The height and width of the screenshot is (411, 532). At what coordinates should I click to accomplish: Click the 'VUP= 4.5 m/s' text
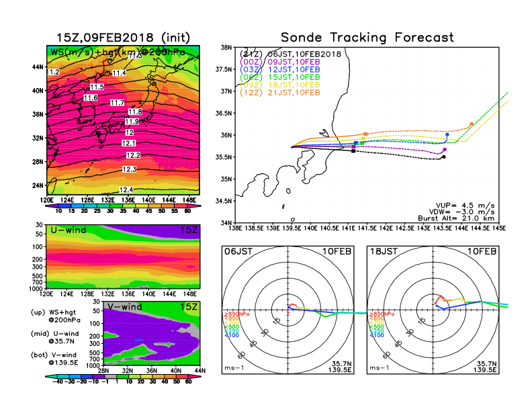point(465,205)
